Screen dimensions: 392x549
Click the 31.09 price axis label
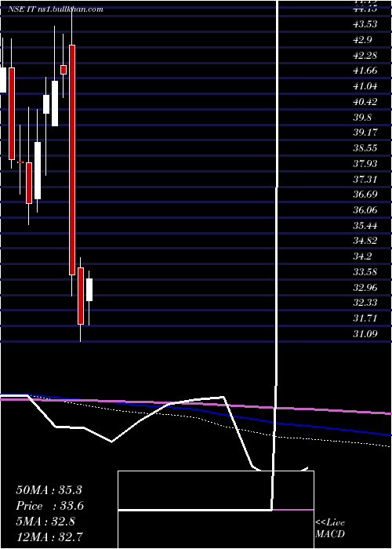pos(365,333)
